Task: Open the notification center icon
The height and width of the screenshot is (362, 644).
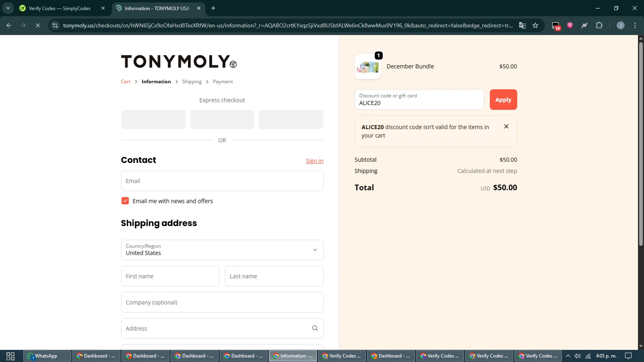Action: point(628,356)
